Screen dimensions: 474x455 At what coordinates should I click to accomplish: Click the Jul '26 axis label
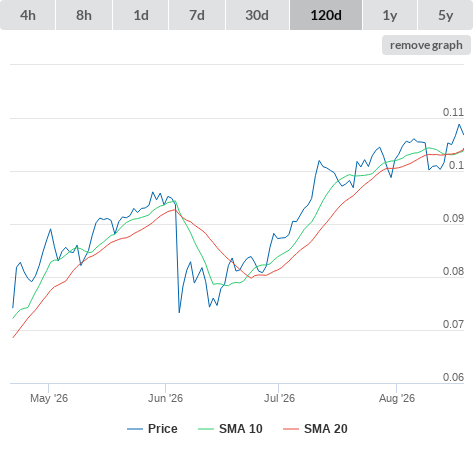(279, 398)
